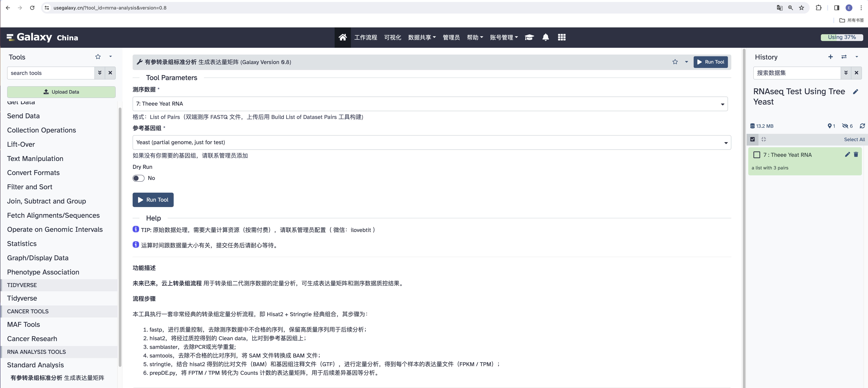Open the Tools panel options caret
868x388 pixels.
tap(111, 57)
